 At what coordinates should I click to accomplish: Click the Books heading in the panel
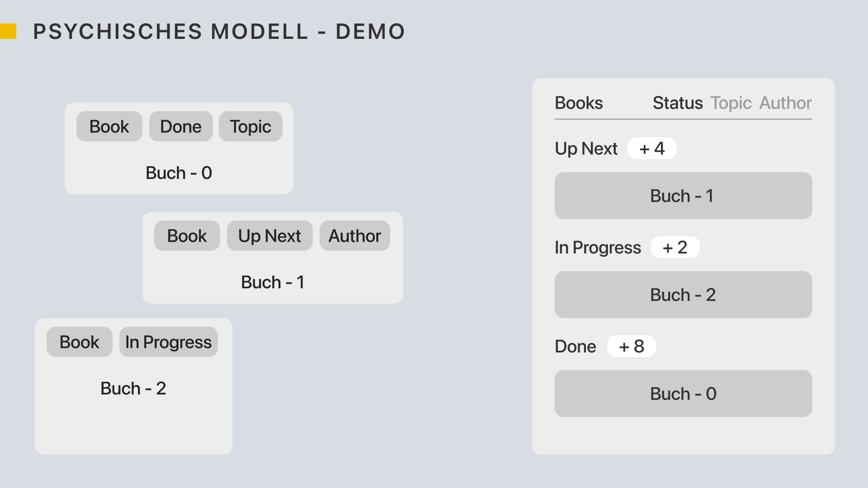579,103
